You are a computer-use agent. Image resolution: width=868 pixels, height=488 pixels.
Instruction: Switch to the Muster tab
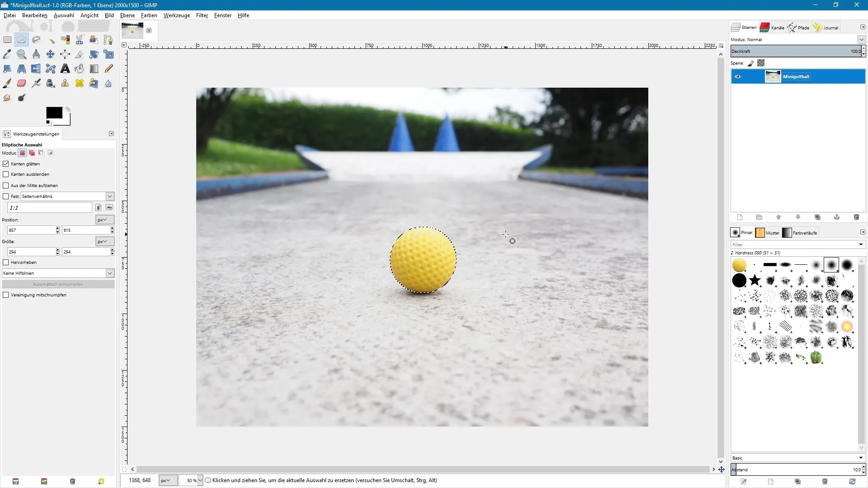click(x=768, y=233)
